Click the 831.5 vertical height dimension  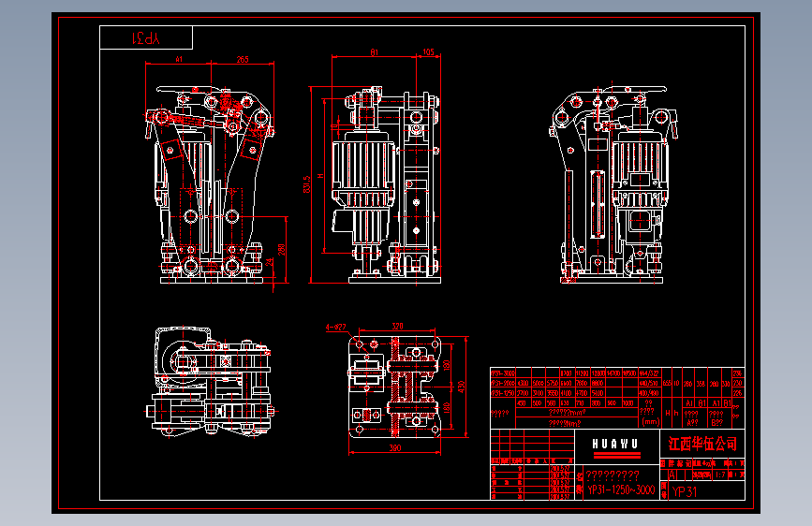pyautogui.click(x=307, y=184)
